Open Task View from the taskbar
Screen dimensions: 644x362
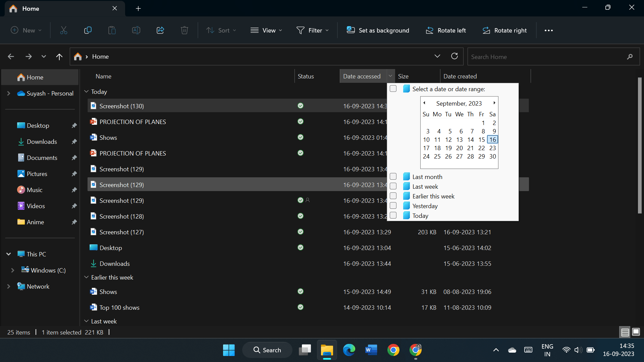tap(305, 350)
